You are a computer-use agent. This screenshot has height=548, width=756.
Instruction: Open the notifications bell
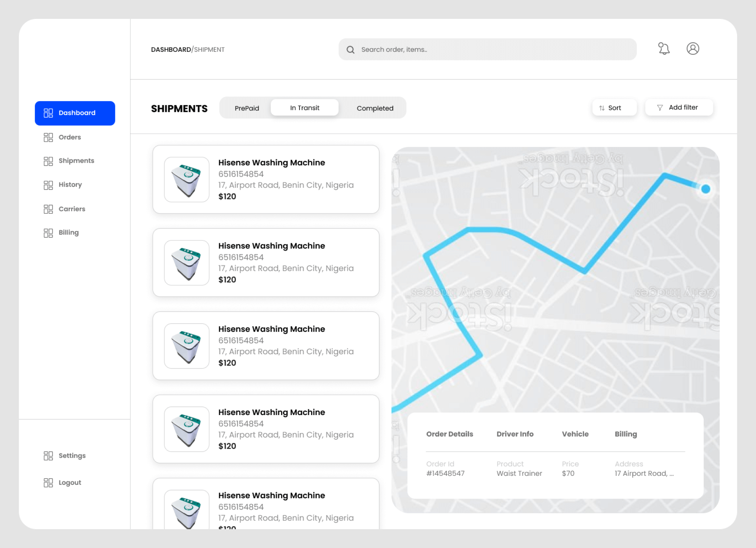(663, 48)
